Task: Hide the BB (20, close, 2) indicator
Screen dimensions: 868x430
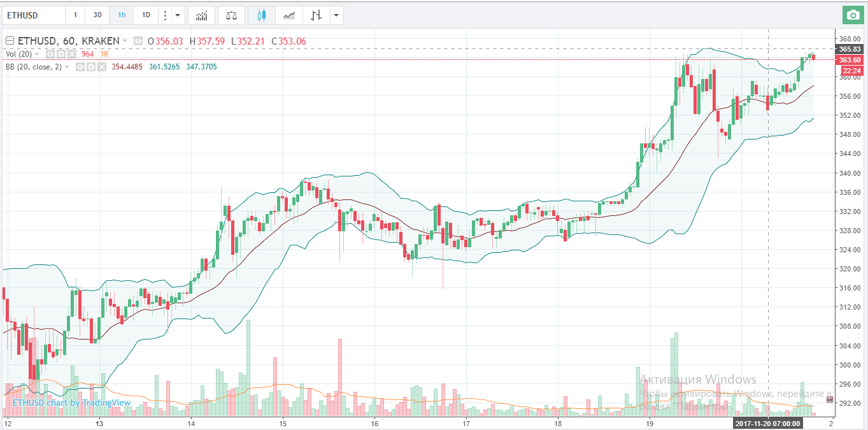Action: point(81,66)
